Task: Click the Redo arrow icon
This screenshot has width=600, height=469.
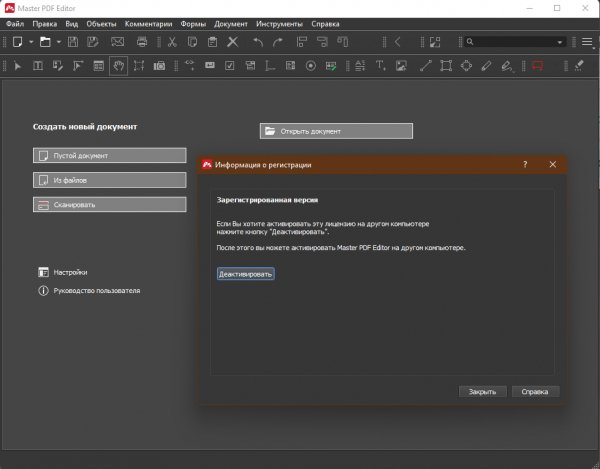Action: tap(278, 42)
